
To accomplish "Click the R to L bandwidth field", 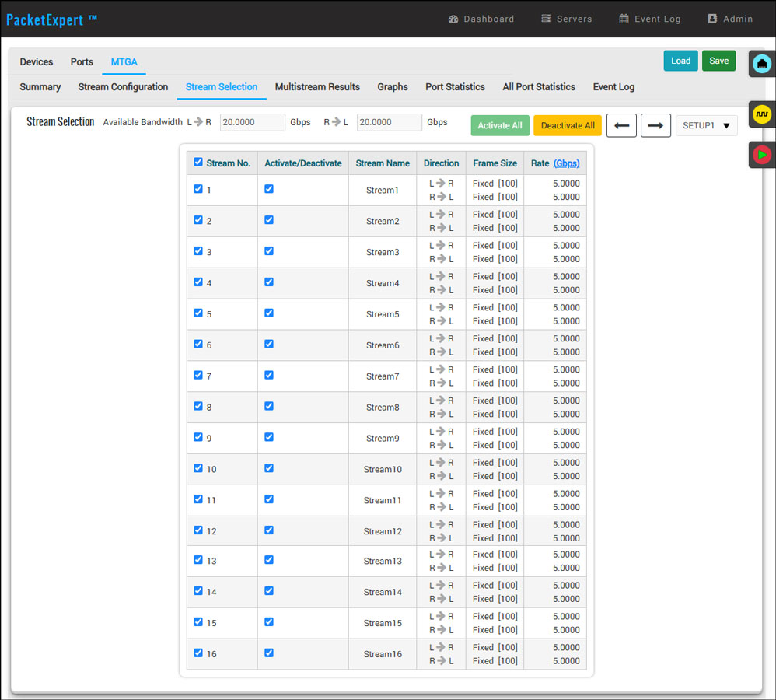I will (389, 122).
